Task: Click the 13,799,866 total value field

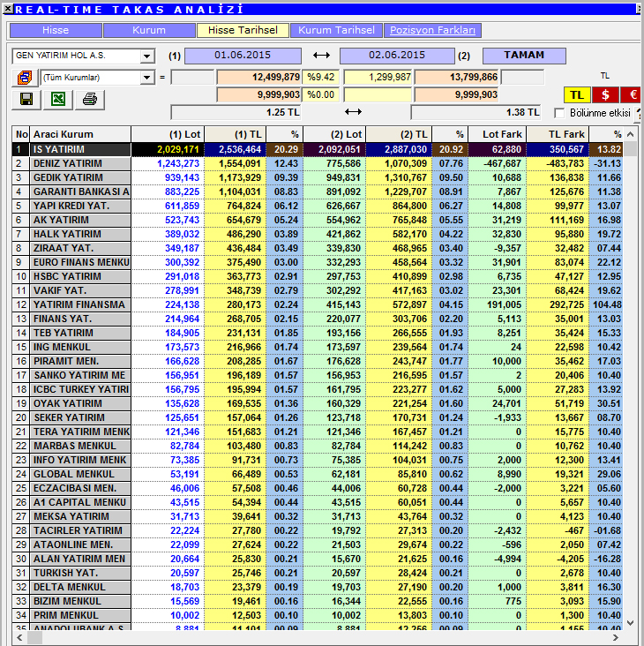Action: point(456,77)
